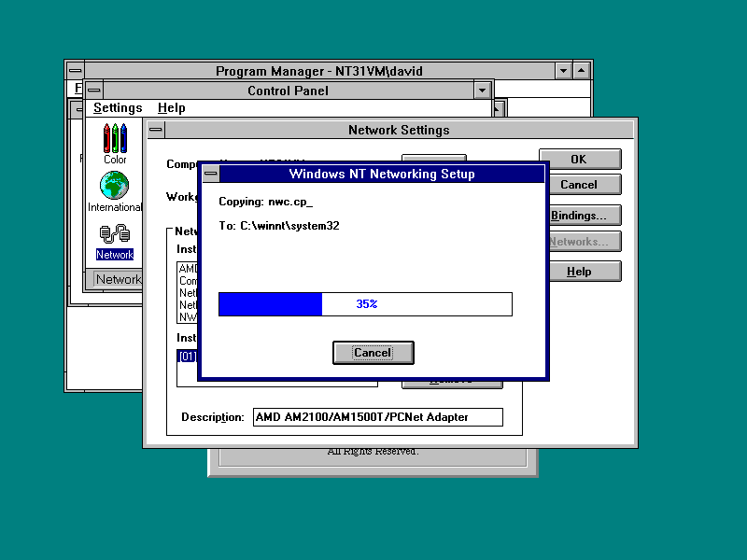Open Bindings in Network Settings
This screenshot has height=560, width=747.
click(585, 216)
